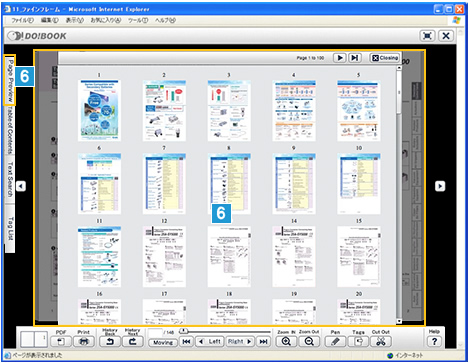Image resolution: width=470 pixels, height=363 pixels.
Task: Open the Help question mark button
Action: [434, 342]
